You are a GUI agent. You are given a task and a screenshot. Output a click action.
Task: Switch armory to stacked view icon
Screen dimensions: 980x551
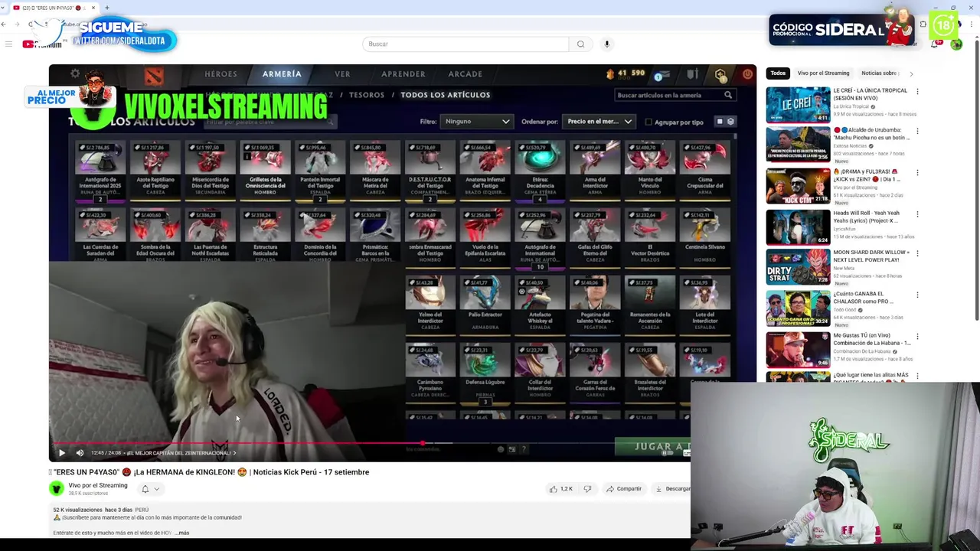point(730,122)
